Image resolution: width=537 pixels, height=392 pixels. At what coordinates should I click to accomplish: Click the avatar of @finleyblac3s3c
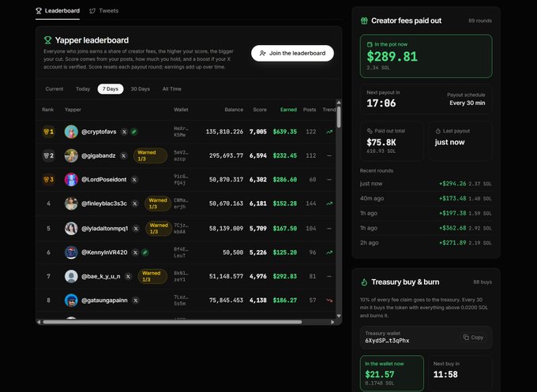(x=71, y=203)
